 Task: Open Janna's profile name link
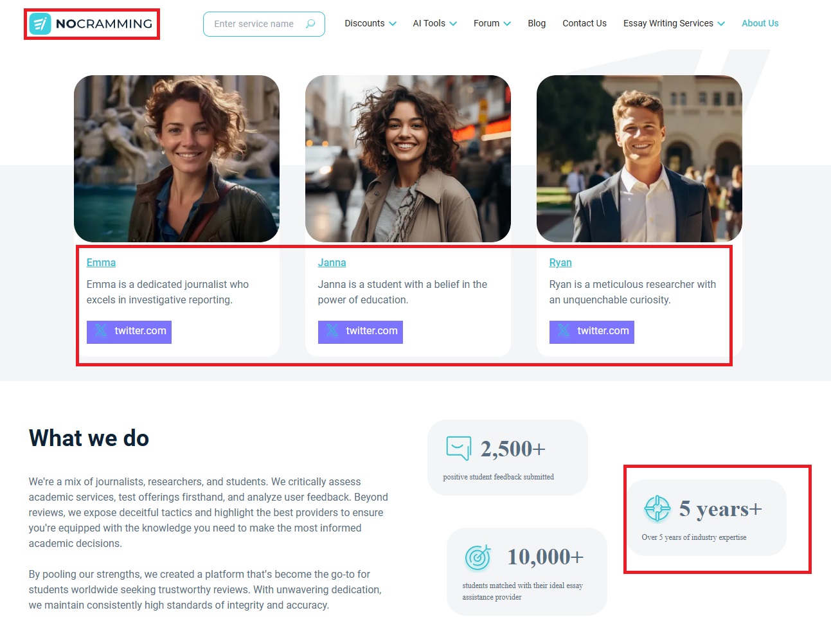pos(332,262)
